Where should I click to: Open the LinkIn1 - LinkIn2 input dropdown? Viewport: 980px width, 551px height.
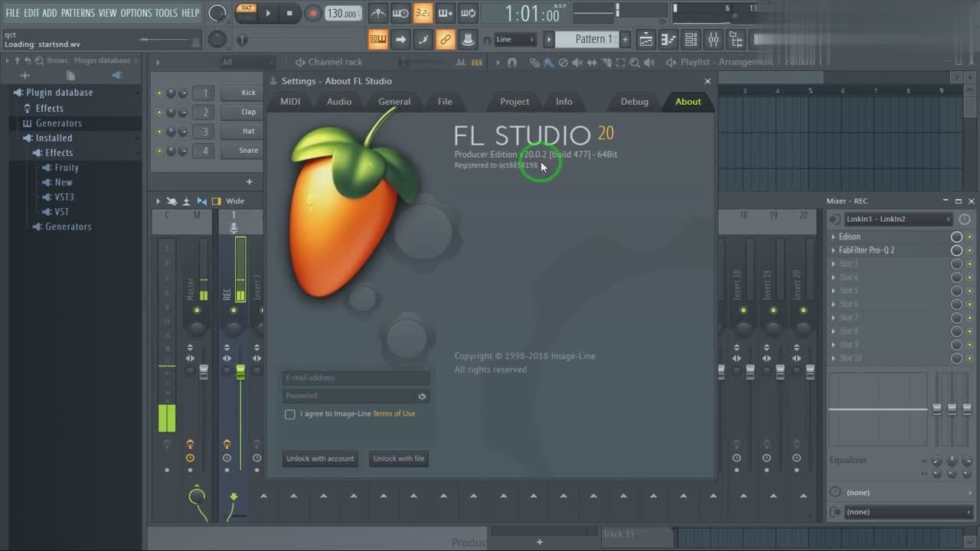click(899, 220)
